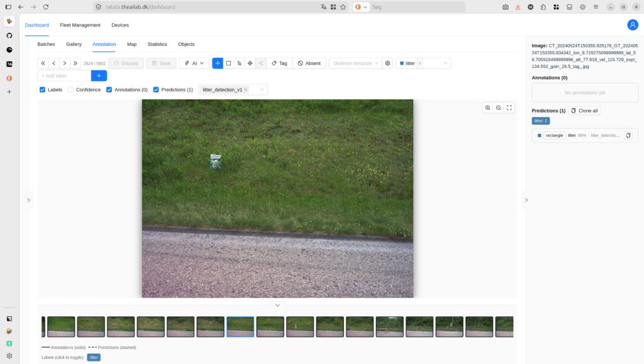The image size is (644, 364).
Task: Select the blue crosshair pointer tool
Action: (218, 63)
